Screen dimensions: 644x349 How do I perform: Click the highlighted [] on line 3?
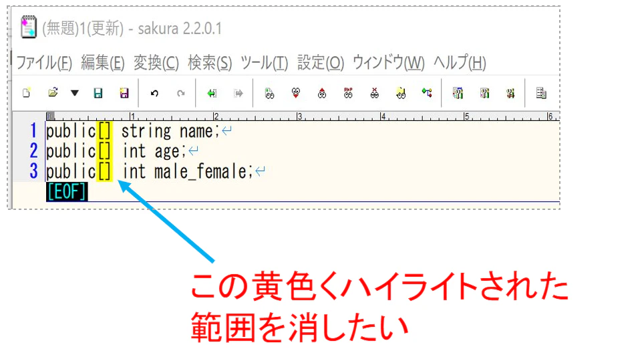[x=104, y=171]
